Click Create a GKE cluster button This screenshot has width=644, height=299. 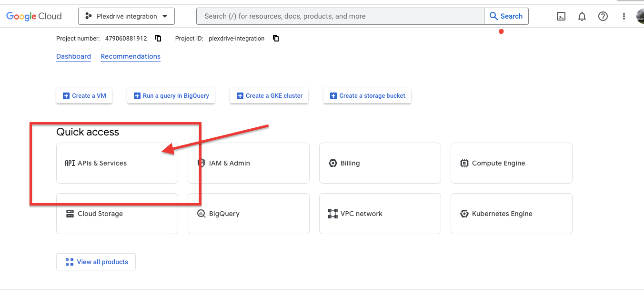click(x=269, y=95)
